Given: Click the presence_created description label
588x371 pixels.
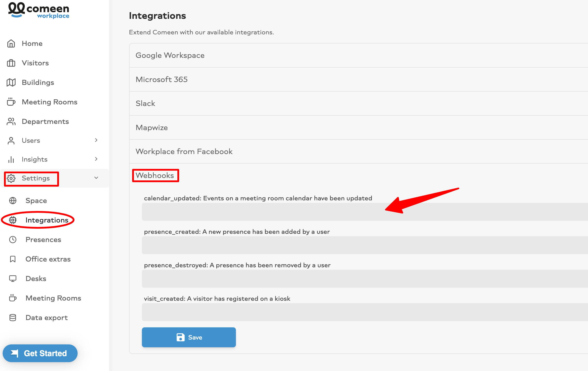Looking at the screenshot, I should click(x=237, y=232).
